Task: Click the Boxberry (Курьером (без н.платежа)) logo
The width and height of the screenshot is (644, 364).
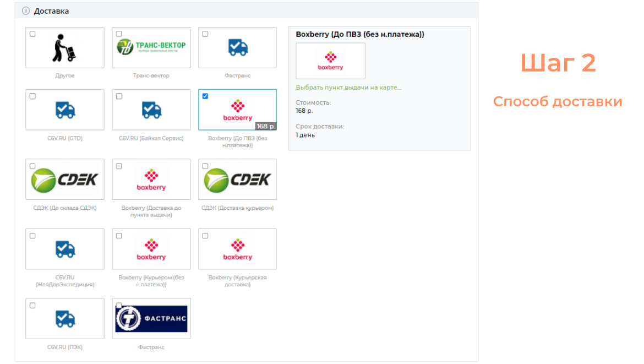Action: point(151,250)
